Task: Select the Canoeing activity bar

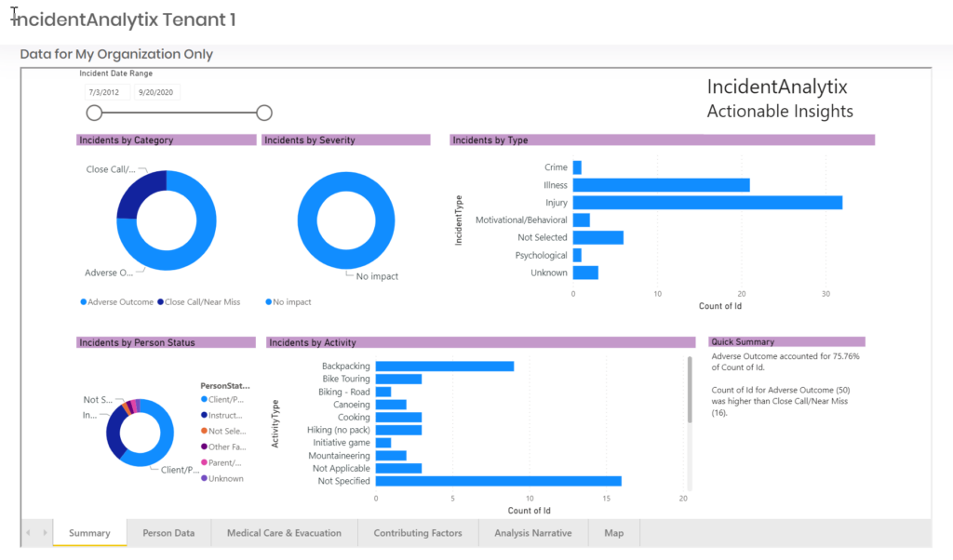Action: (391, 405)
